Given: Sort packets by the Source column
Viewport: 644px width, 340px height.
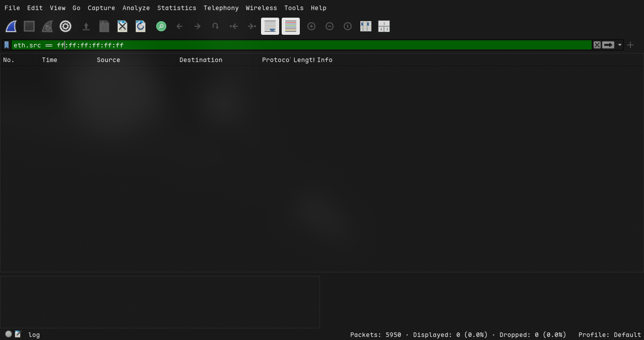Looking at the screenshot, I should [108, 60].
